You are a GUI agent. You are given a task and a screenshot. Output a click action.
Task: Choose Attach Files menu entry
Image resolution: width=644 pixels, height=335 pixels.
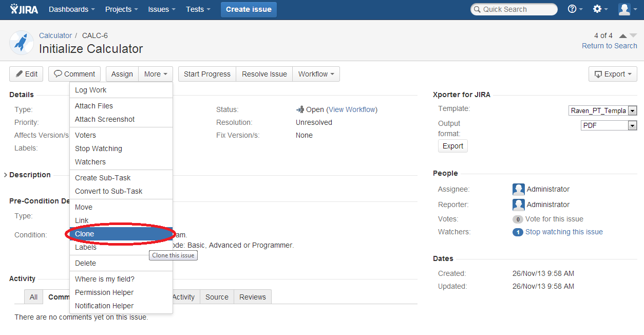(x=121, y=106)
